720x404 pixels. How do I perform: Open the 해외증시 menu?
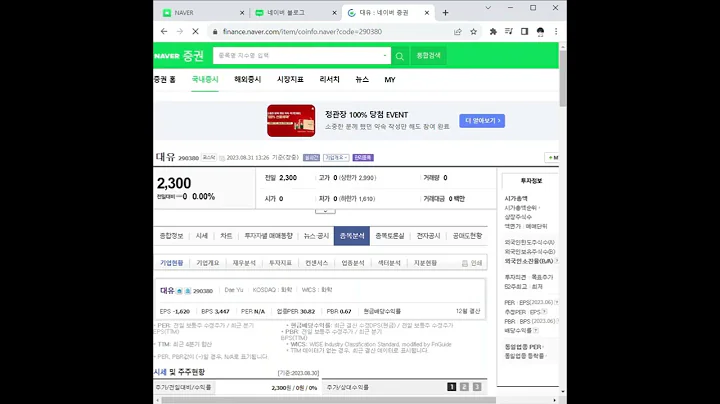[248, 79]
